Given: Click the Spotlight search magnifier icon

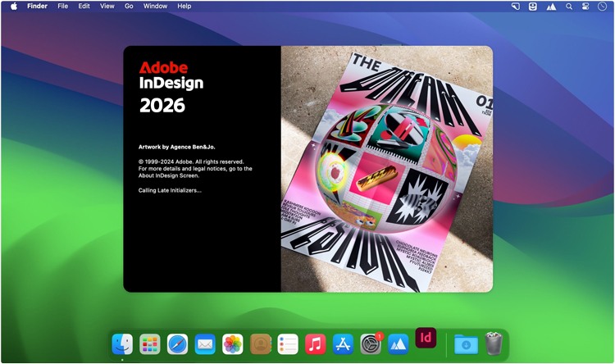Looking at the screenshot, I should [568, 6].
